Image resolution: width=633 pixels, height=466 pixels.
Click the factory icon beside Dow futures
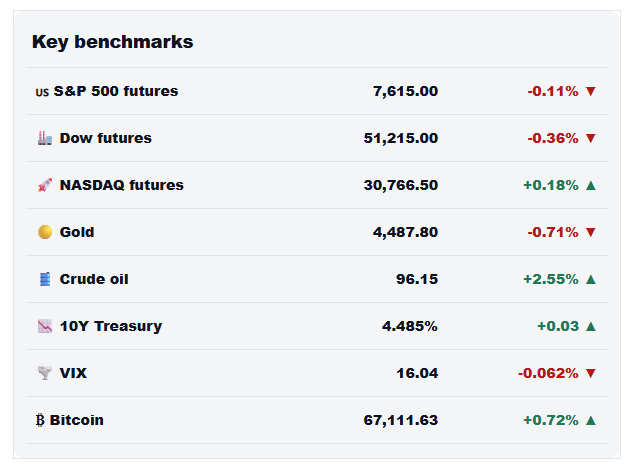(x=45, y=138)
